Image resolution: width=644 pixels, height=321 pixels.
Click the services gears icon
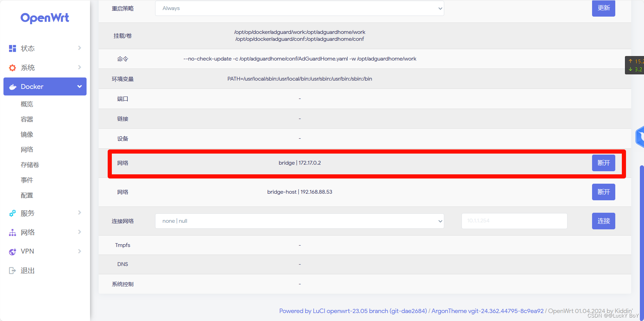click(12, 213)
